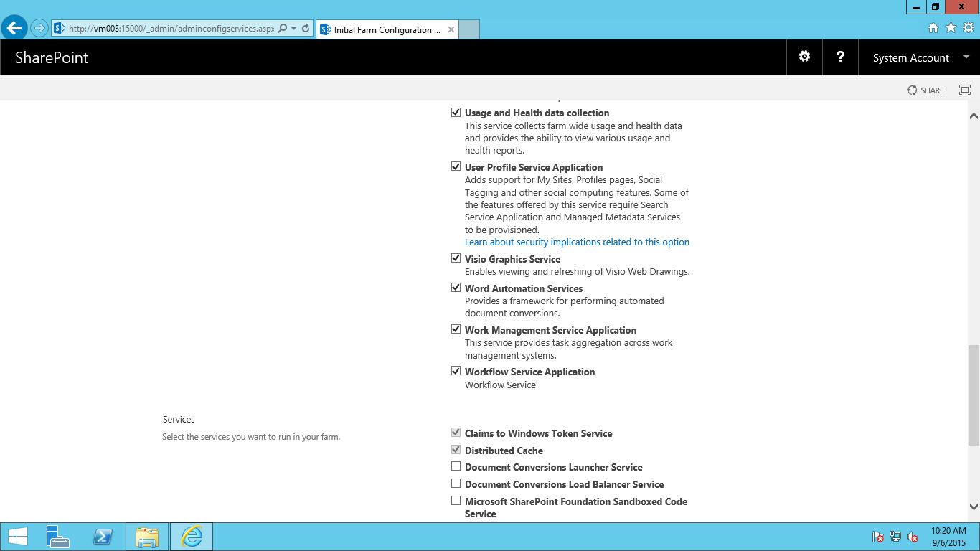This screenshot has width=980, height=551.
Task: Click the scrollbar down arrow
Action: pos(974,507)
